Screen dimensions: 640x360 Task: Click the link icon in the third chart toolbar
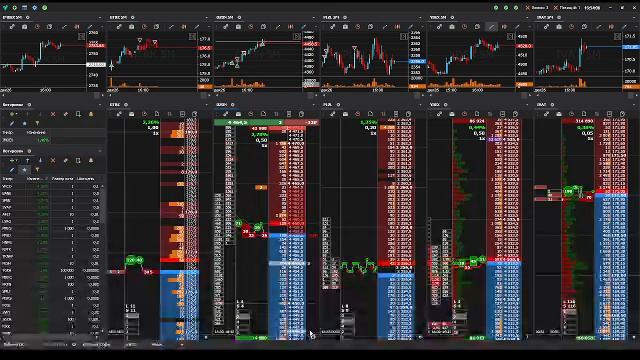[226, 27]
